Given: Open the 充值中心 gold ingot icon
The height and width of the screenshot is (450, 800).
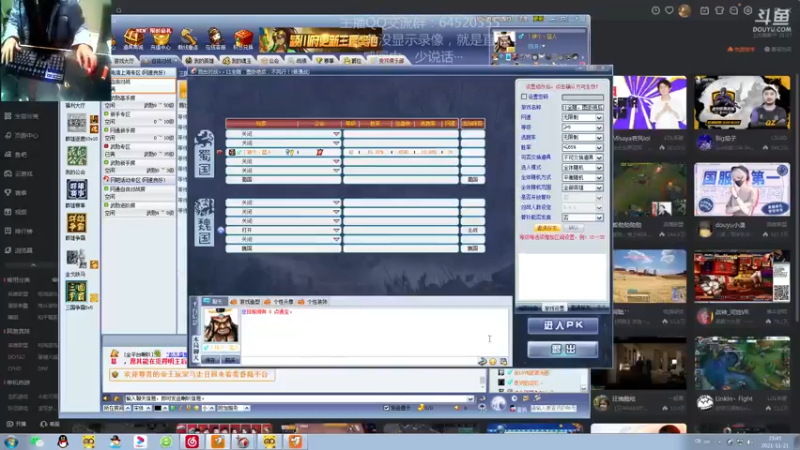Looking at the screenshot, I should coord(161,39).
